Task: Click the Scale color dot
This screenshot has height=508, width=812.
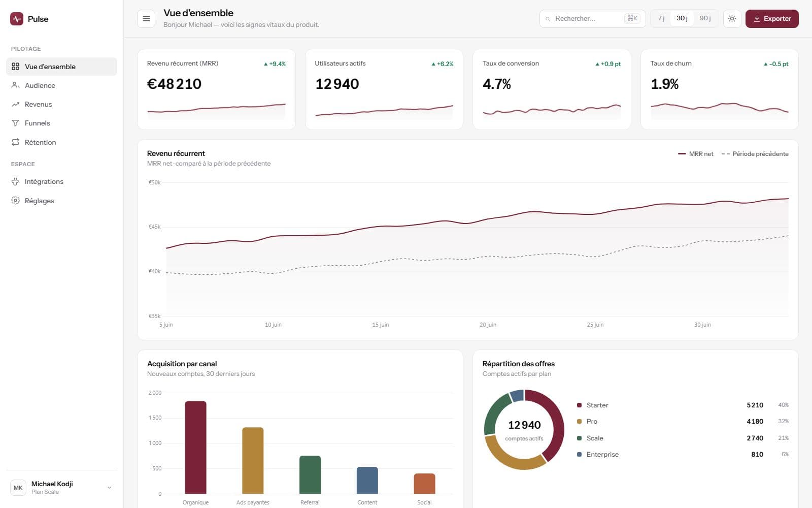Action: (x=579, y=438)
